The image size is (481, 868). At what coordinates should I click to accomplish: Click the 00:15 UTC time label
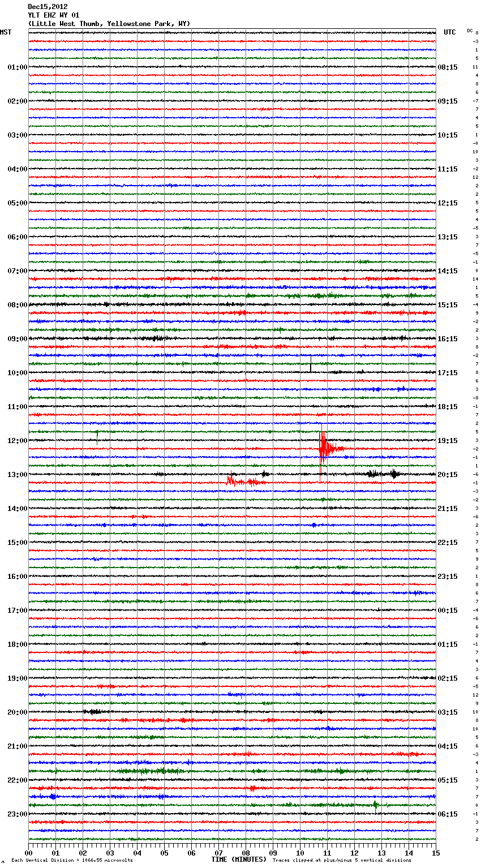click(448, 611)
